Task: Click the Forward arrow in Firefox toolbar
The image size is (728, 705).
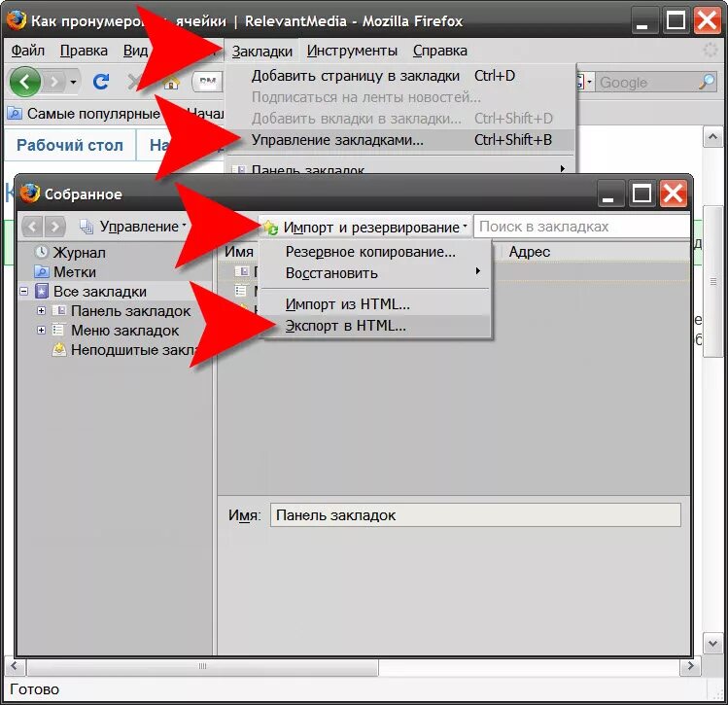Action: click(x=54, y=83)
